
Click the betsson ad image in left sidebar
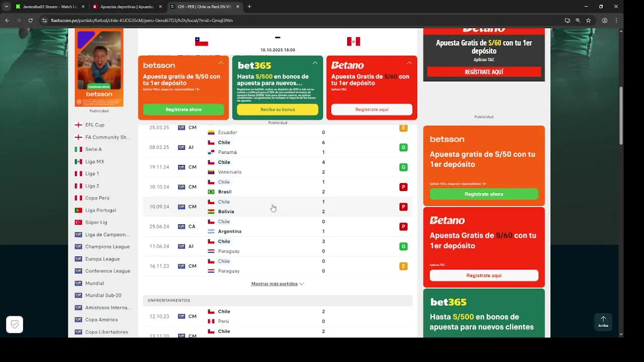click(x=99, y=67)
